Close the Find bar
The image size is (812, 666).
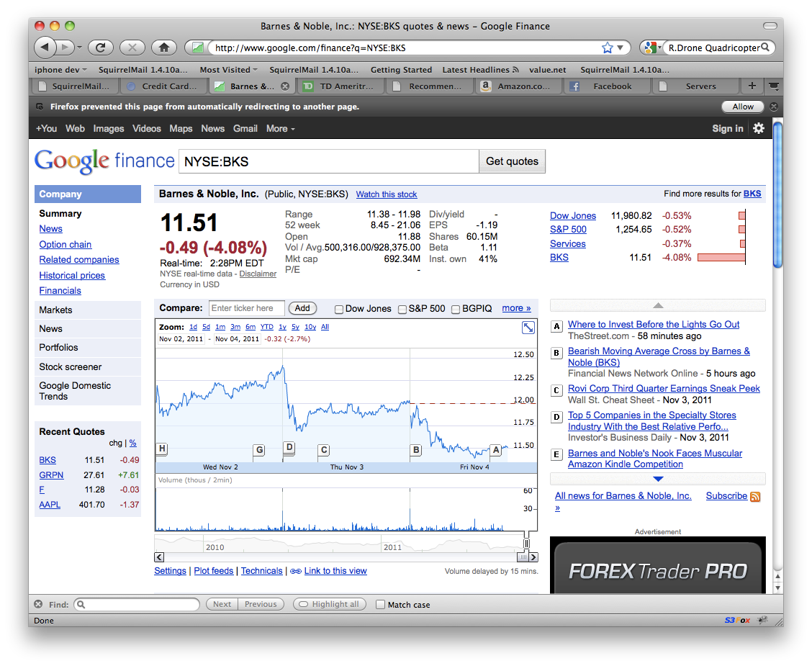tap(38, 604)
